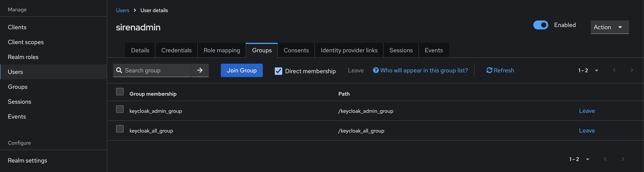Switch to the Role mapping tab
The width and height of the screenshot is (644, 172).
pos(222,50)
